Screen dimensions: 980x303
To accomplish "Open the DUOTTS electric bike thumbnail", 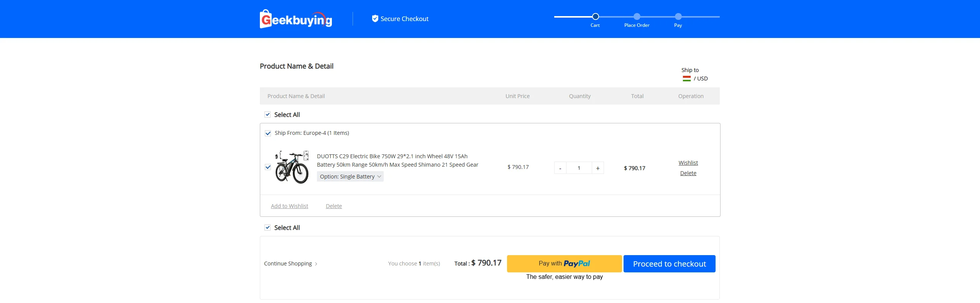I will (292, 167).
